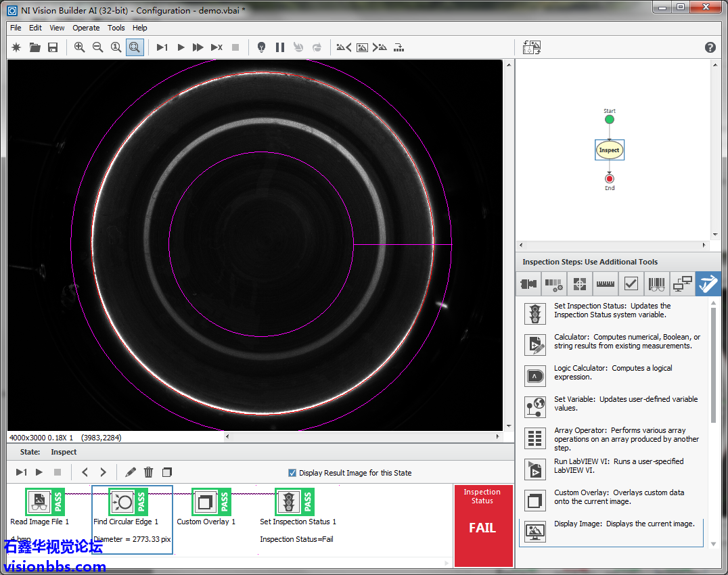Image resolution: width=728 pixels, height=575 pixels.
Task: Toggle the pause button in main toolbar
Action: pos(280,47)
